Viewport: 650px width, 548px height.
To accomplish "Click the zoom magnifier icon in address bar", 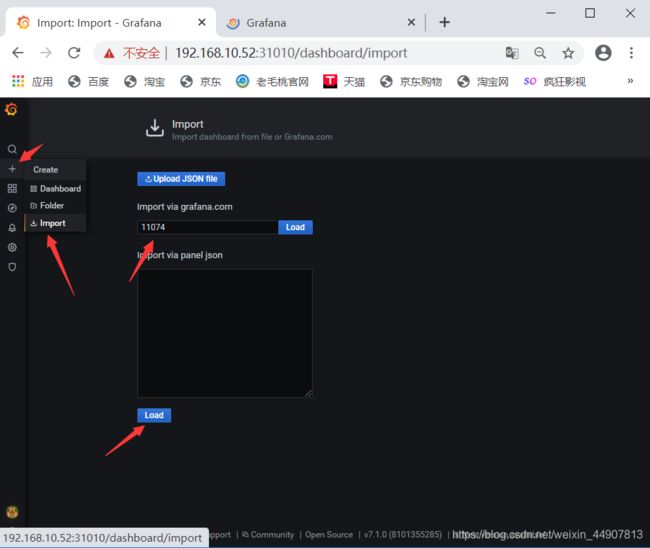I will 540,53.
